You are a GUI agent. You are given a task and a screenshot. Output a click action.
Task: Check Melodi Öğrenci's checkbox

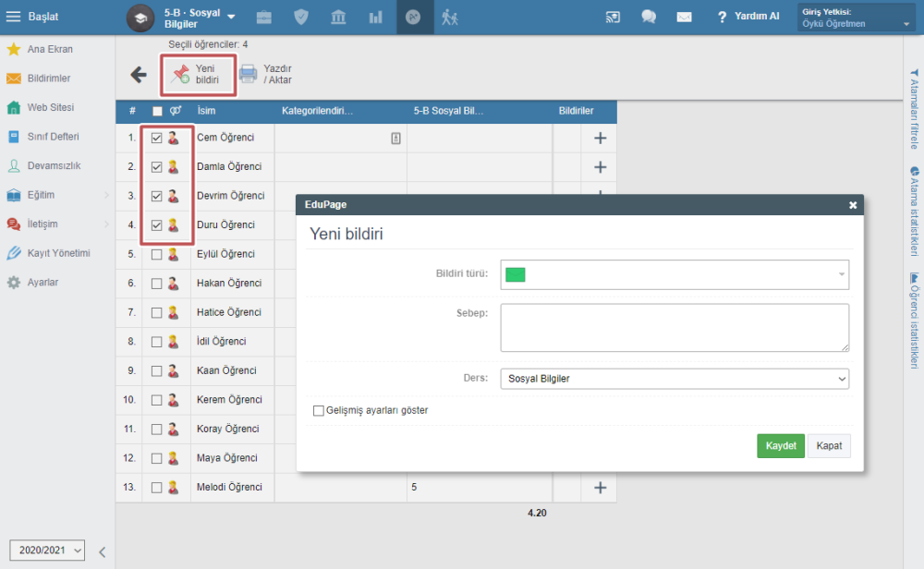(x=156, y=488)
